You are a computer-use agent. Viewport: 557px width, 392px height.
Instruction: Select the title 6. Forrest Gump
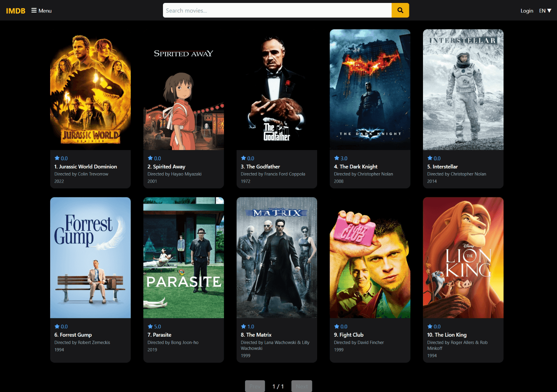click(73, 335)
